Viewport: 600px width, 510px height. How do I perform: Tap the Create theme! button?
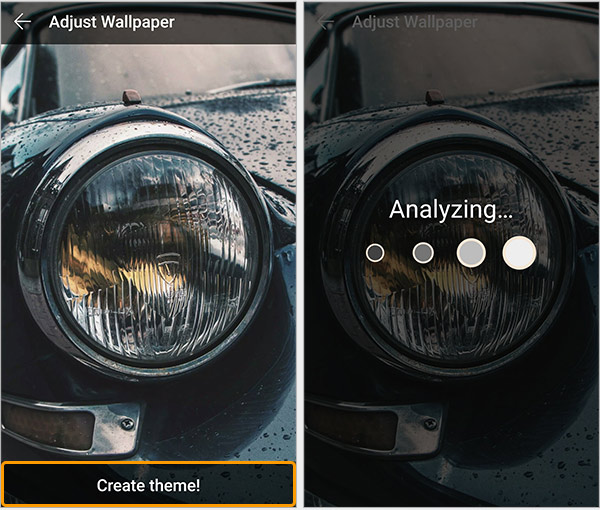pyautogui.click(x=148, y=485)
